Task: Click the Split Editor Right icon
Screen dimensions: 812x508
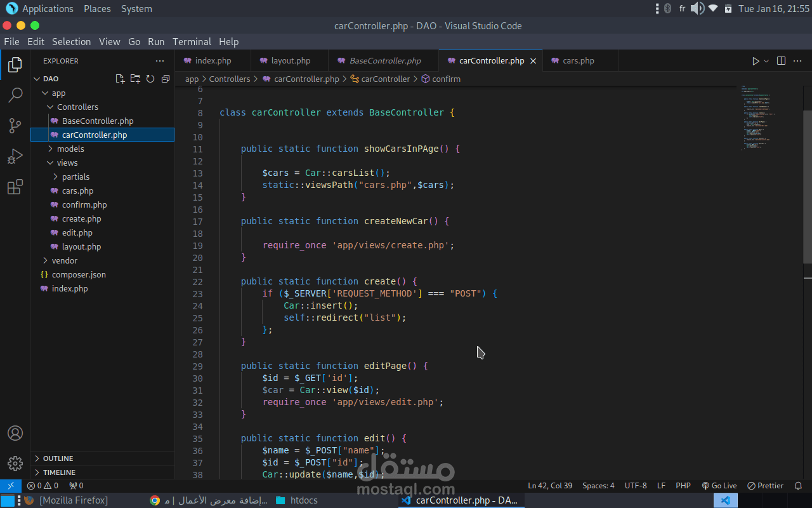Action: tap(781, 61)
